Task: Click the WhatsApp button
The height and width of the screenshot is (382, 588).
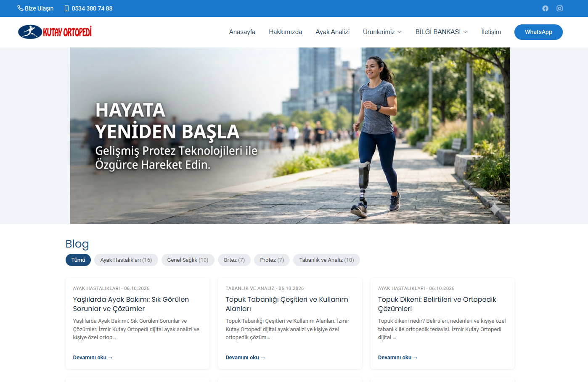Action: point(538,32)
